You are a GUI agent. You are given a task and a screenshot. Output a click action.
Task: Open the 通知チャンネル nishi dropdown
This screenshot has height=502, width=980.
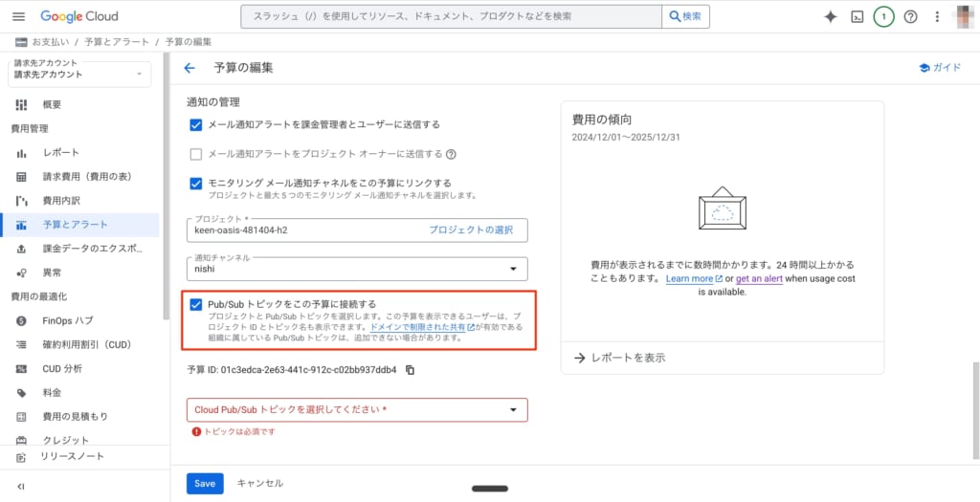[x=358, y=269]
